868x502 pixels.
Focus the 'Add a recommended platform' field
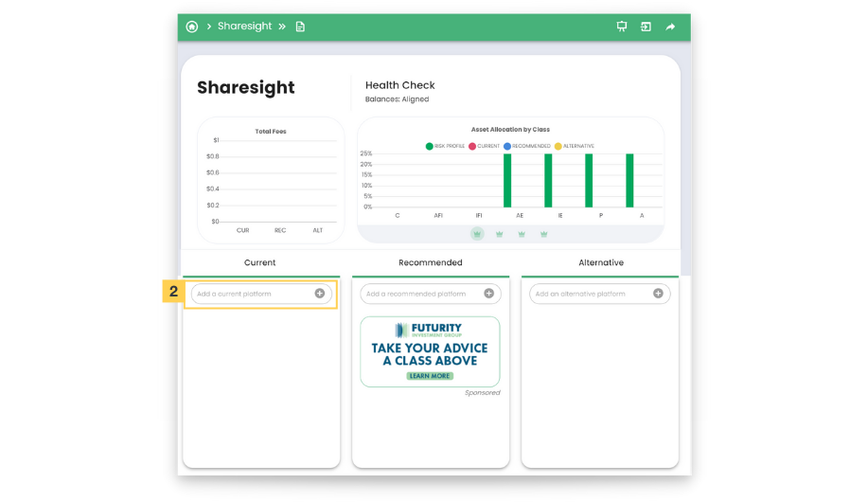[x=430, y=294]
